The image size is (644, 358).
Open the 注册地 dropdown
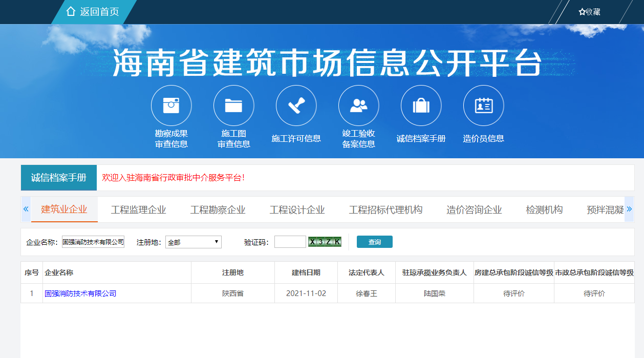(x=193, y=241)
